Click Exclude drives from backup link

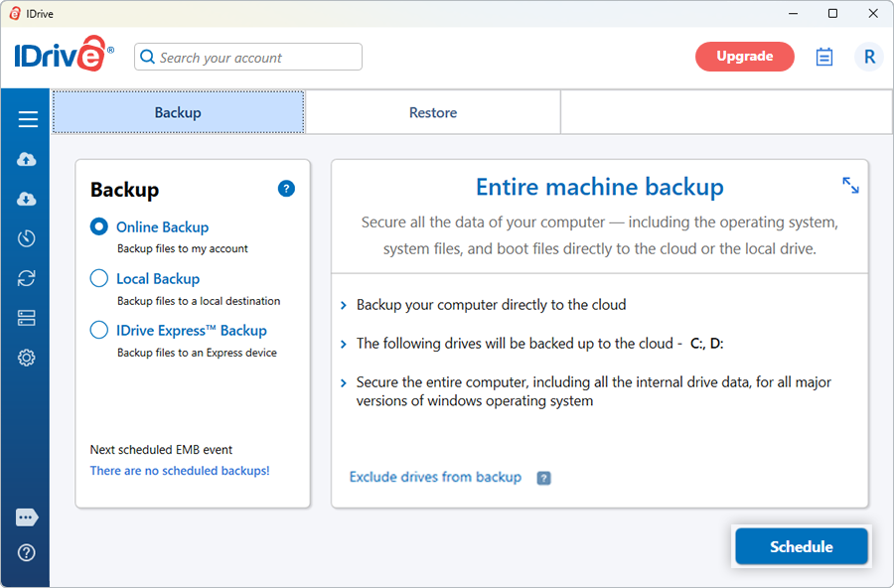click(435, 477)
